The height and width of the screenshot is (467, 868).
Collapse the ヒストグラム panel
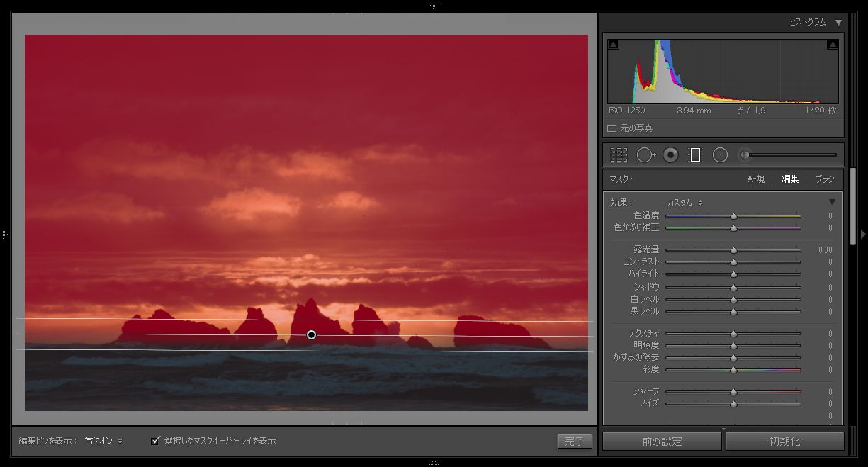pyautogui.click(x=838, y=23)
